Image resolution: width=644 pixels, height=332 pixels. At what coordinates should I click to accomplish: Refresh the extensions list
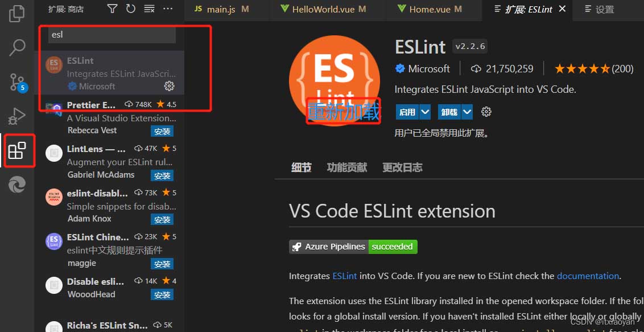[x=130, y=9]
